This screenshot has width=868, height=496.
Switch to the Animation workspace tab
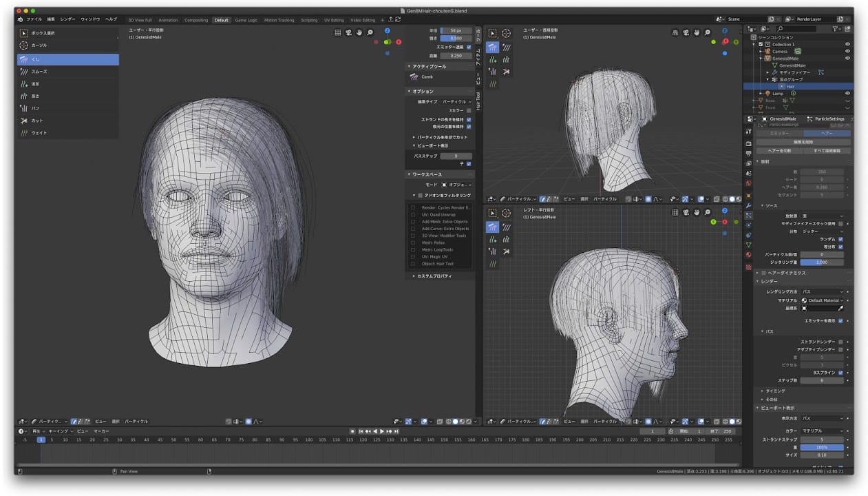click(x=168, y=20)
